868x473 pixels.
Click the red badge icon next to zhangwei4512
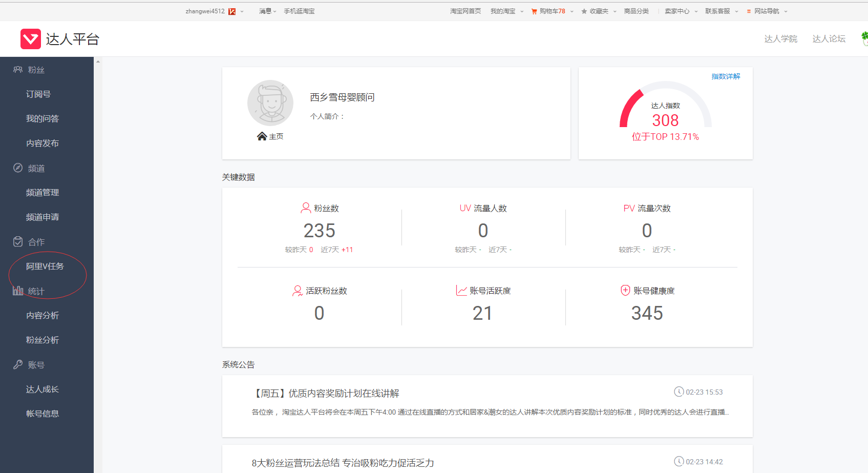tap(232, 11)
